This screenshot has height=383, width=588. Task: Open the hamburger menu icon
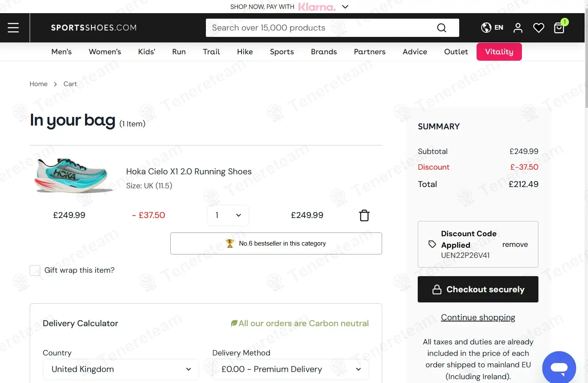tap(13, 28)
